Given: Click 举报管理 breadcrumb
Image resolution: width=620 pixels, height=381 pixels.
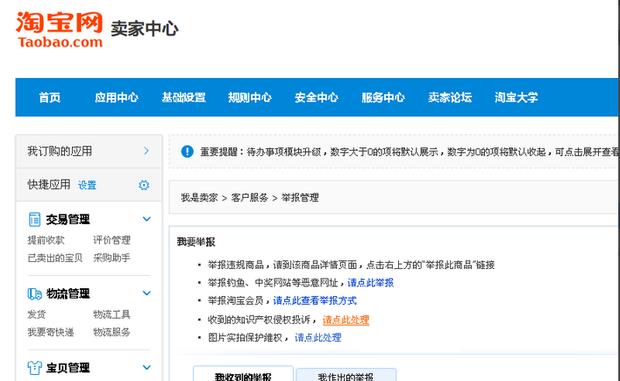Looking at the screenshot, I should click(x=300, y=198).
